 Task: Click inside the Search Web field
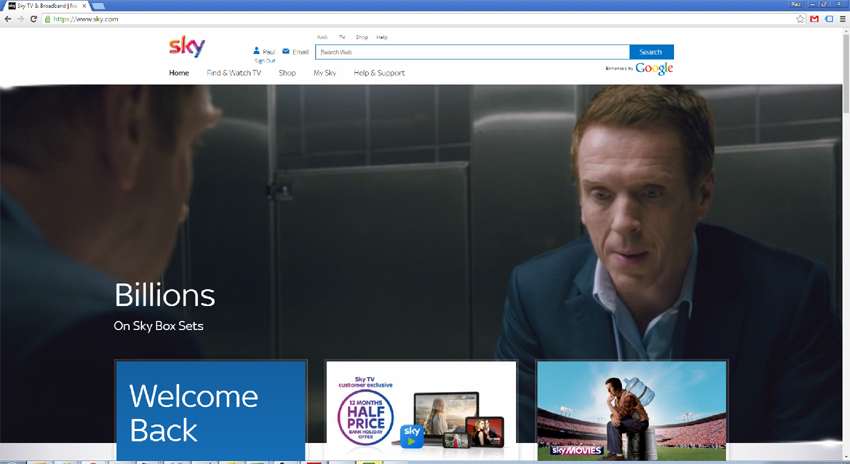point(471,52)
